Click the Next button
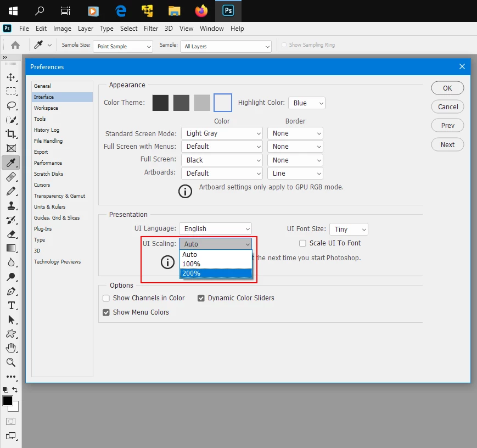 (x=447, y=144)
